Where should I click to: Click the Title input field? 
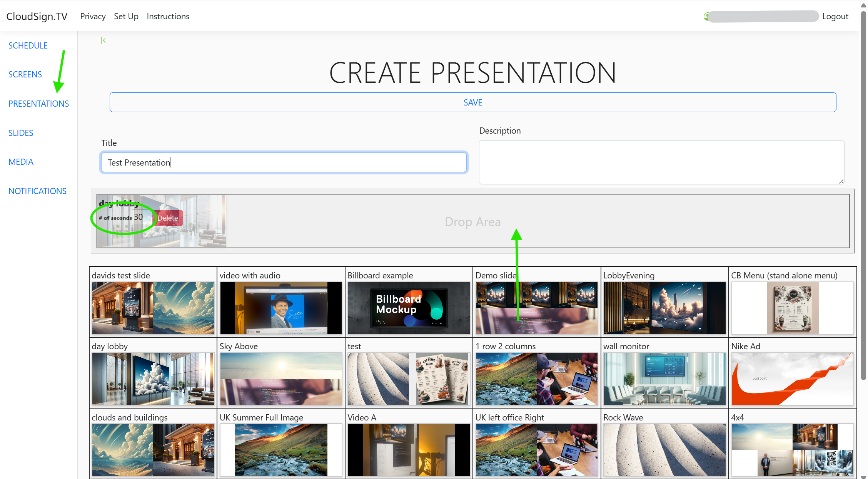tap(284, 162)
